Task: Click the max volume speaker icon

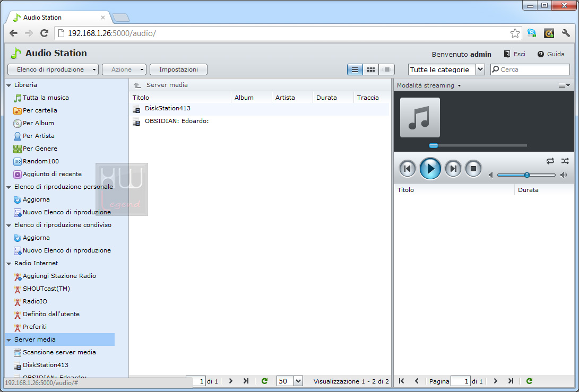Action: pos(564,175)
